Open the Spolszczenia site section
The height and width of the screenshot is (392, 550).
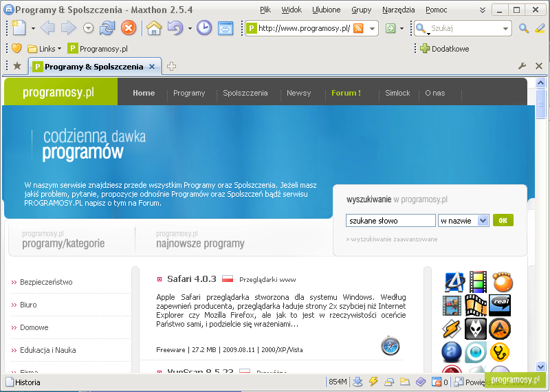(245, 93)
